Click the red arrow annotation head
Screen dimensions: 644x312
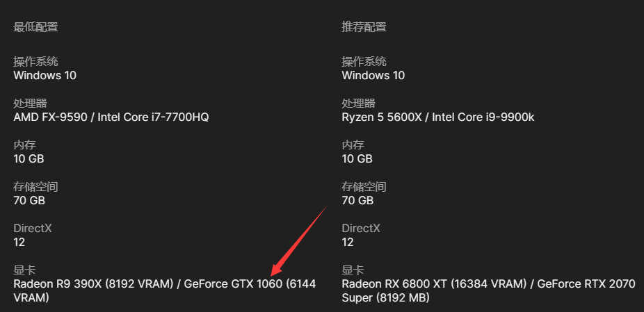tap(276, 269)
